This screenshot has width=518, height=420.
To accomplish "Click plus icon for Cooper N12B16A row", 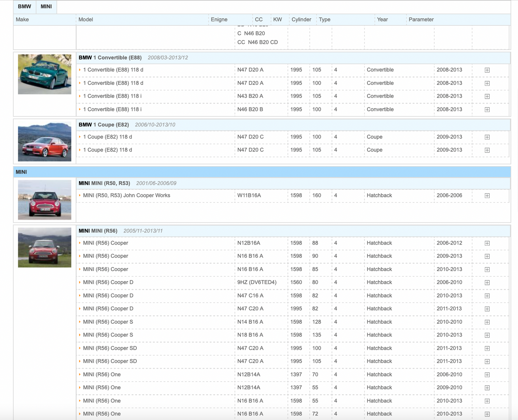I will [x=487, y=243].
